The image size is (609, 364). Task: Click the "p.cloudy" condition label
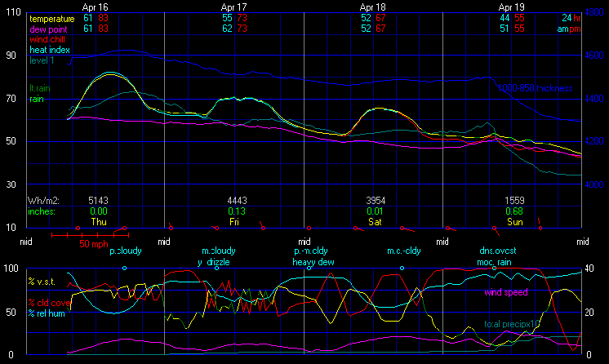click(x=126, y=251)
